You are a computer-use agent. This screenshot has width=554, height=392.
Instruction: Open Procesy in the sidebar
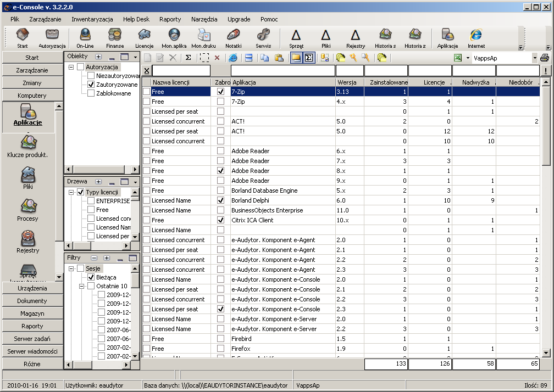point(27,210)
